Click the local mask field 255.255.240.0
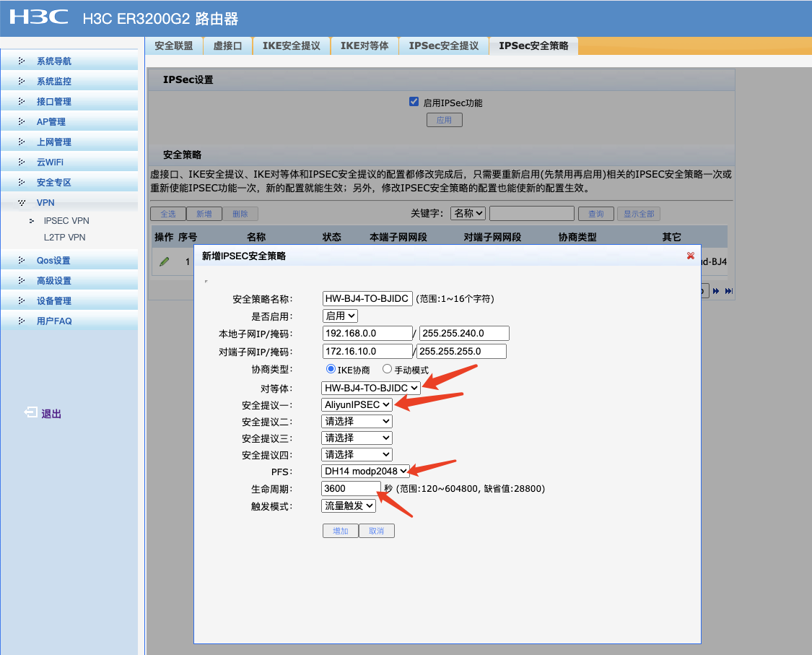This screenshot has height=655, width=812. coord(464,333)
